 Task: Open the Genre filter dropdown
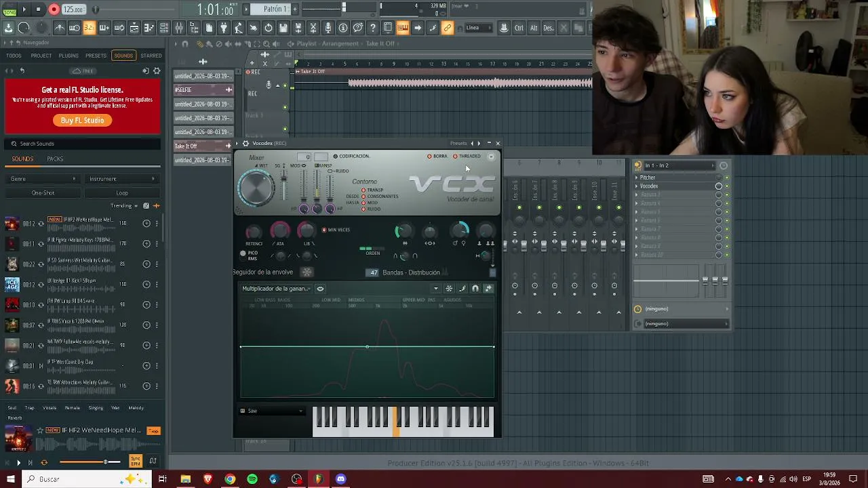[43, 179]
